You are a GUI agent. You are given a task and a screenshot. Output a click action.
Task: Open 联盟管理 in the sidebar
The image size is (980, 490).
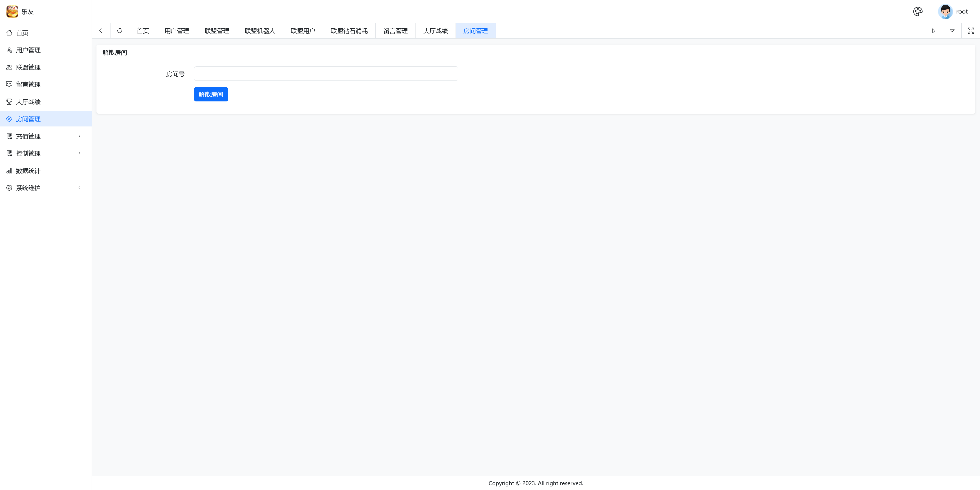pyautogui.click(x=28, y=67)
